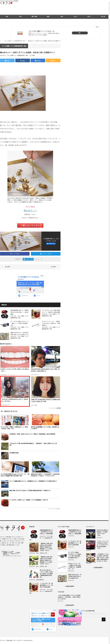Image resolution: width=110 pixels, height=644 pixels.
Task: Click the ツイートする button below the article
Action: click(46, 254)
